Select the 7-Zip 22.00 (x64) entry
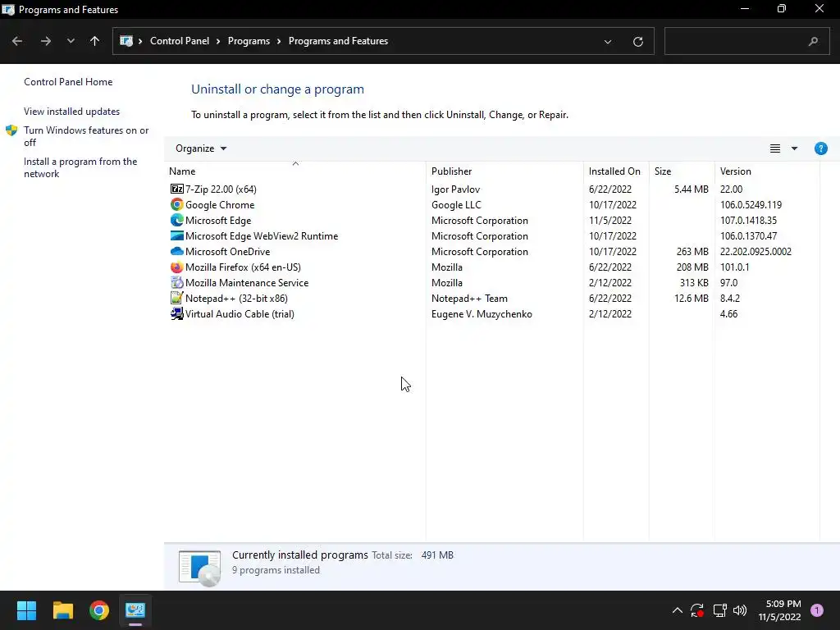 tap(221, 189)
